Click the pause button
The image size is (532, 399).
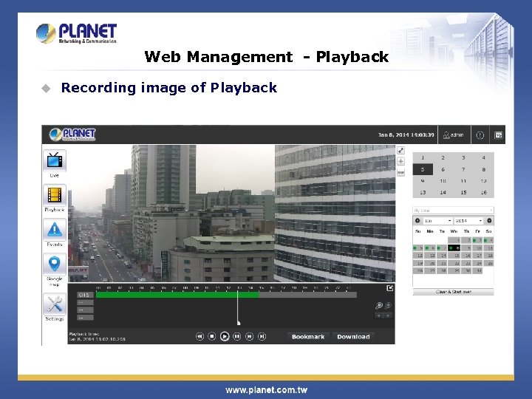(x=237, y=336)
